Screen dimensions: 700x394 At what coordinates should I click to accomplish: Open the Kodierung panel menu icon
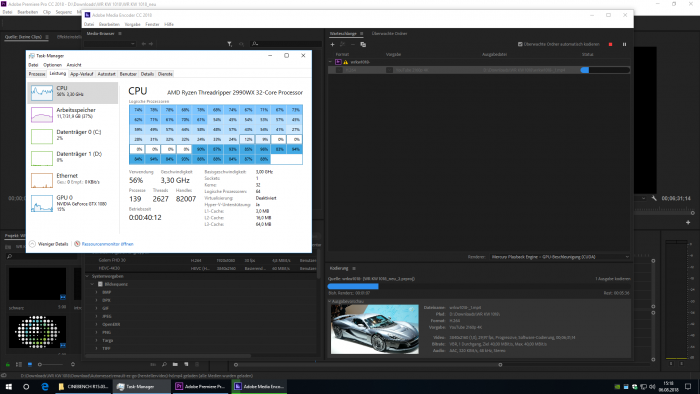coord(354,268)
